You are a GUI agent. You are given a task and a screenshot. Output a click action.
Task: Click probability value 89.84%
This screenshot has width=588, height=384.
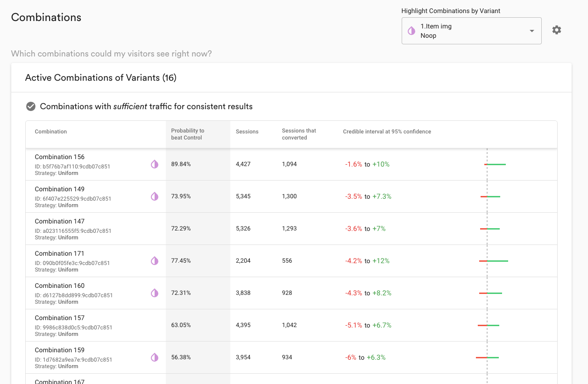181,164
